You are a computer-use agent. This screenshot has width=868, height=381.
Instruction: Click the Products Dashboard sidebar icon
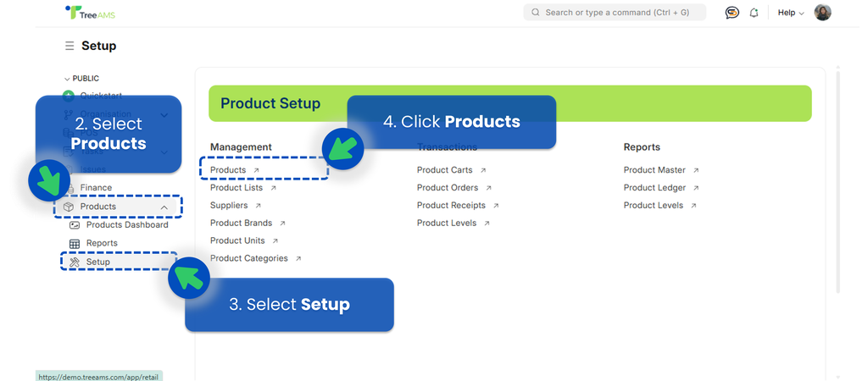[75, 225]
